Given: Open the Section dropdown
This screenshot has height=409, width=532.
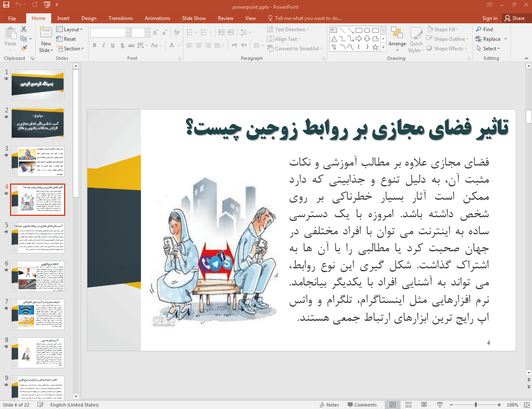Looking at the screenshot, I should click(70, 49).
